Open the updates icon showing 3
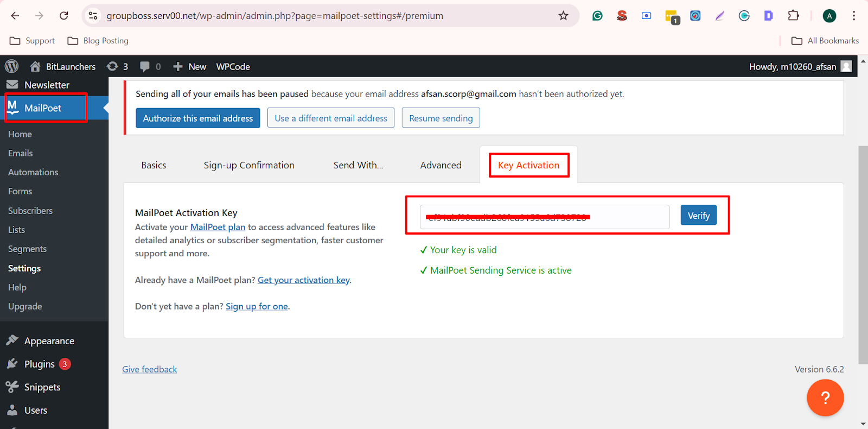This screenshot has height=429, width=868. click(117, 66)
